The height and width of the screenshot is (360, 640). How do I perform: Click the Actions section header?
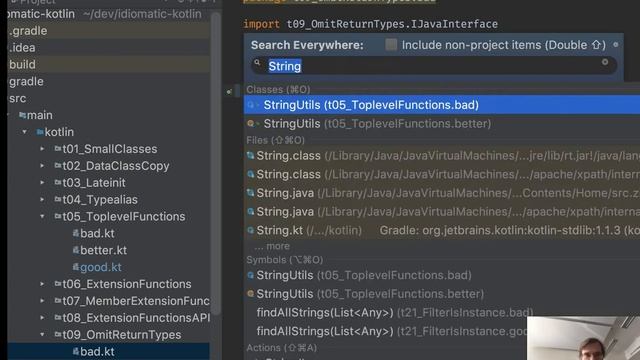pos(282,348)
